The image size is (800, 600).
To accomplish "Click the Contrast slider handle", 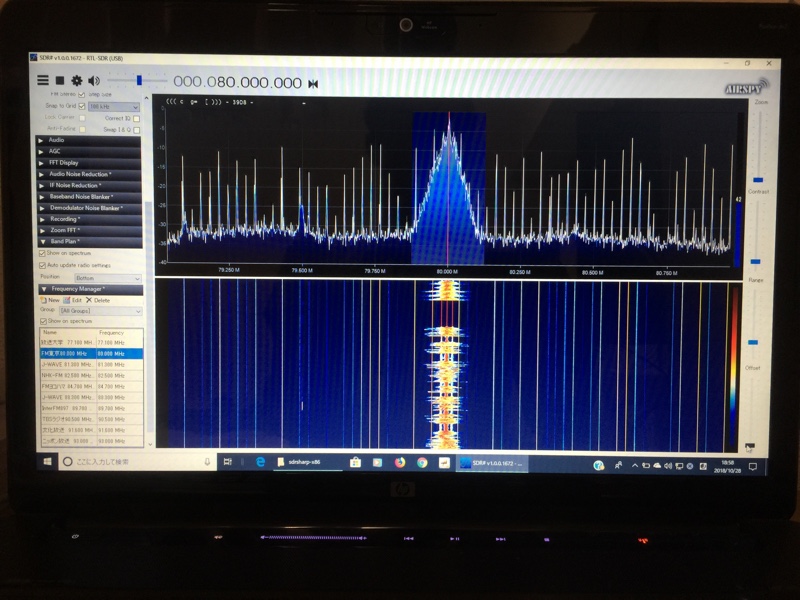I will pyautogui.click(x=756, y=261).
